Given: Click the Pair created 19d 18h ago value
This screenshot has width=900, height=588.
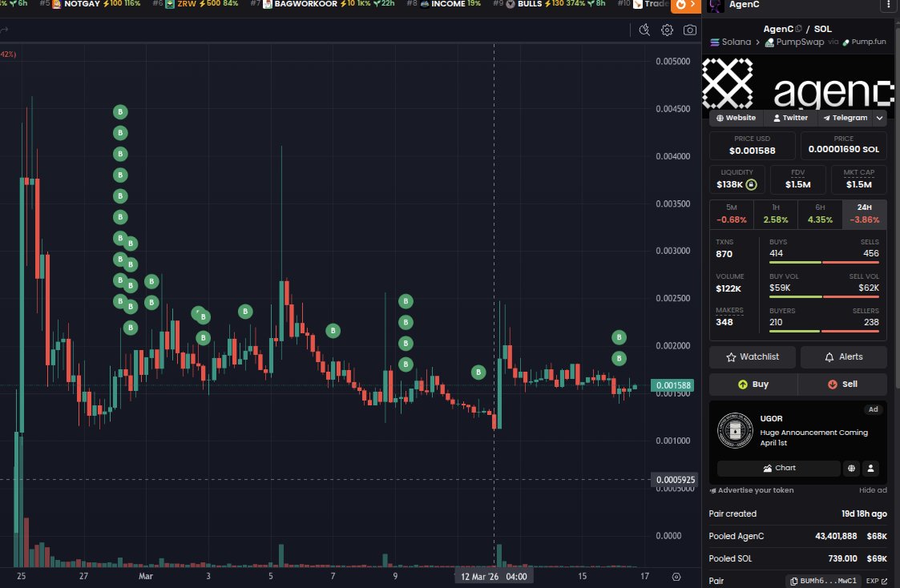Looking at the screenshot, I should click(x=864, y=514).
